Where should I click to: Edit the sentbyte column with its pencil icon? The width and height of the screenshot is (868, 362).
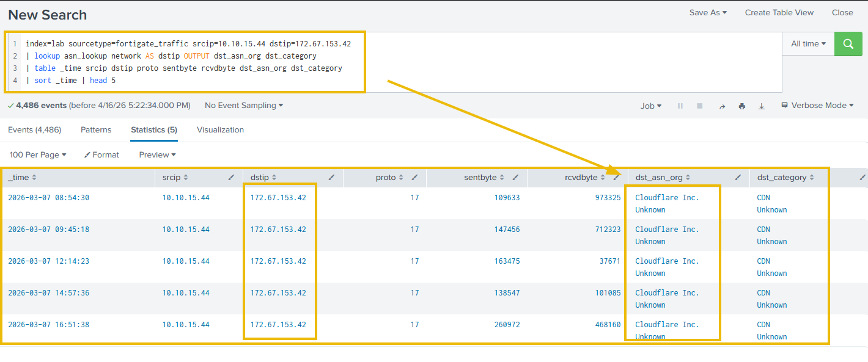click(x=515, y=178)
